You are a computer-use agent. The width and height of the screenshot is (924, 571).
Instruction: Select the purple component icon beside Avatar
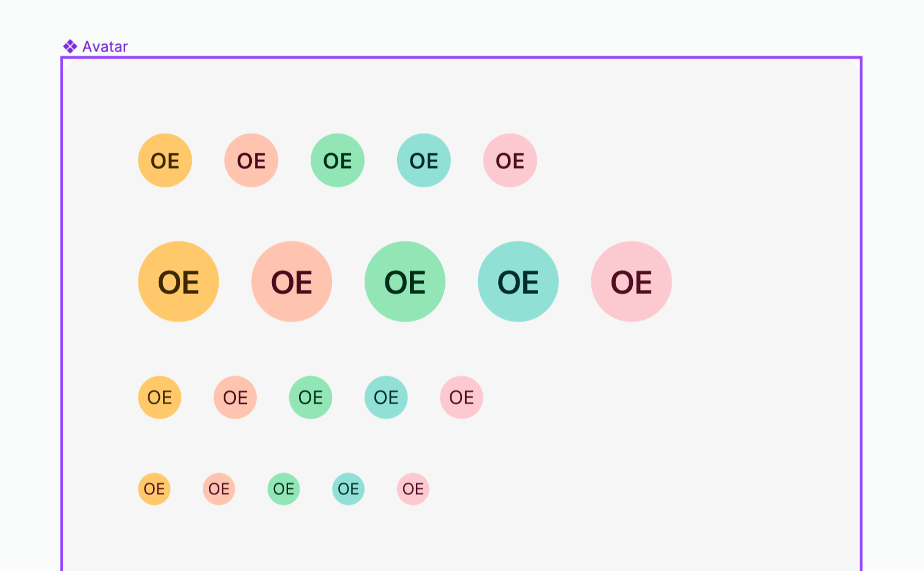pyautogui.click(x=70, y=47)
